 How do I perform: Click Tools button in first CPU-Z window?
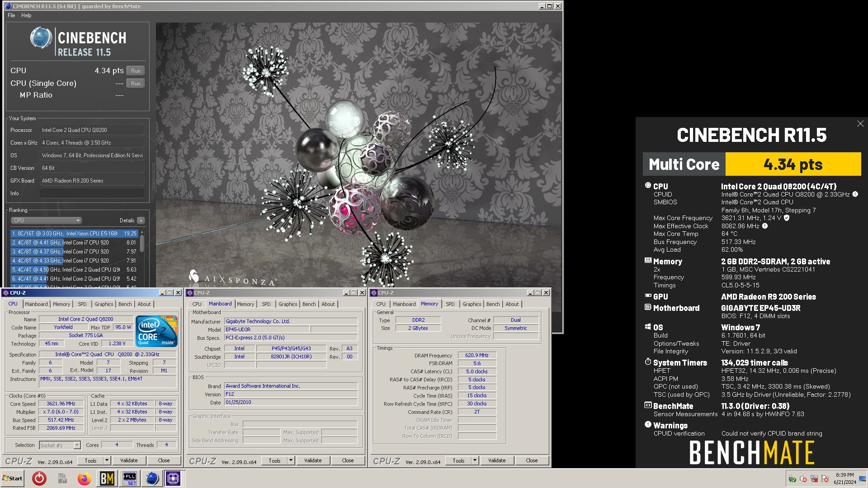tap(91, 460)
